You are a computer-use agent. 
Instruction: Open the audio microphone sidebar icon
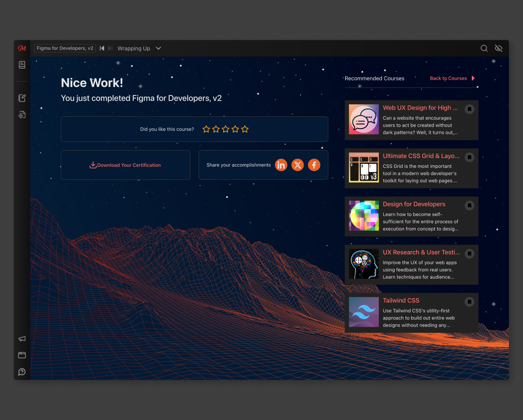click(22, 115)
